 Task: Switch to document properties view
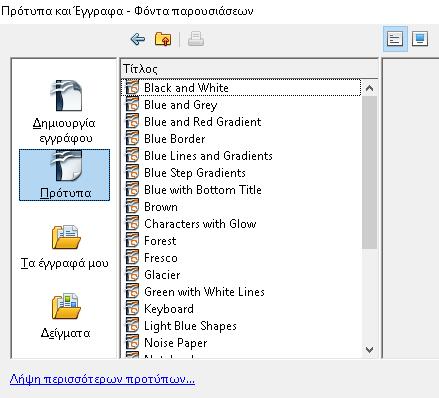(x=395, y=39)
